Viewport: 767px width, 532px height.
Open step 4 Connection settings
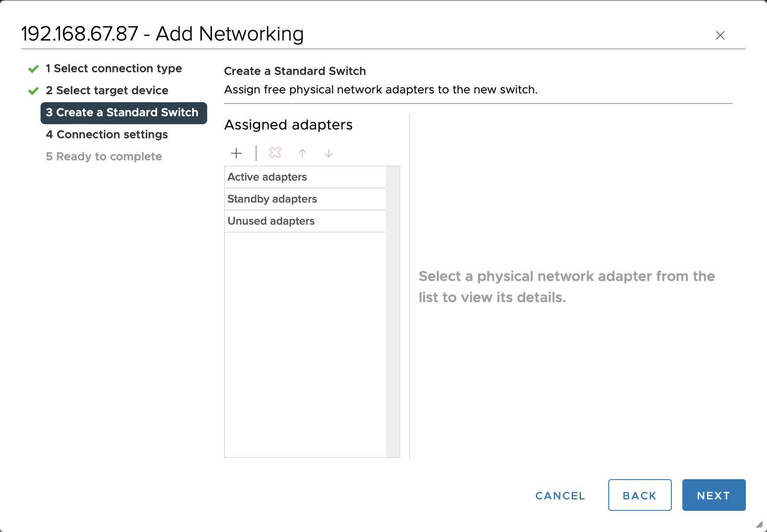(107, 135)
